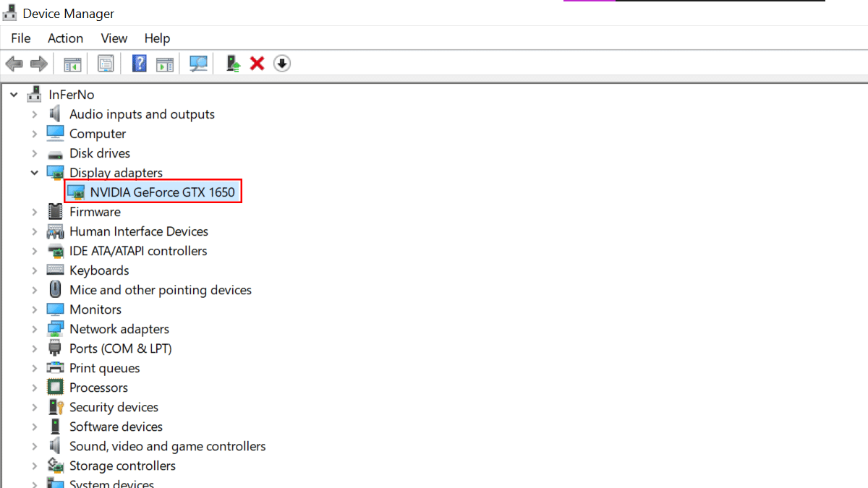Click the Disable device down-arrow icon
This screenshot has width=868, height=488.
tap(282, 64)
